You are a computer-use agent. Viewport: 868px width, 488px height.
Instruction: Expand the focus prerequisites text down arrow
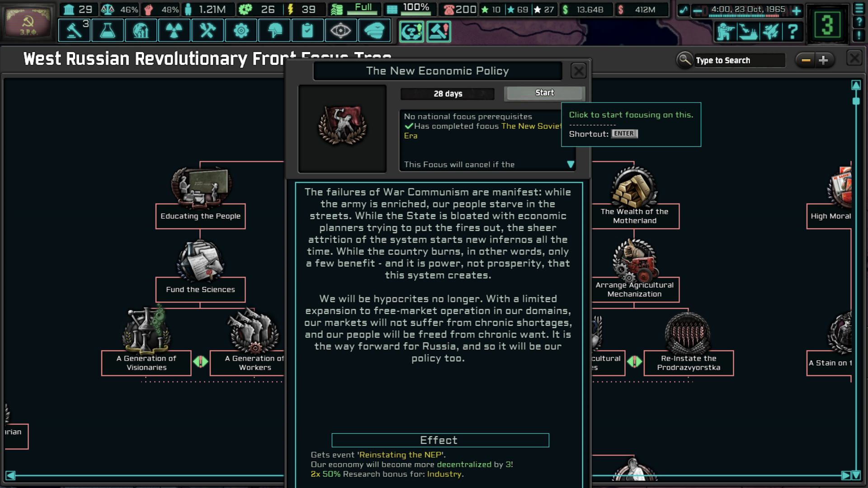coord(571,164)
